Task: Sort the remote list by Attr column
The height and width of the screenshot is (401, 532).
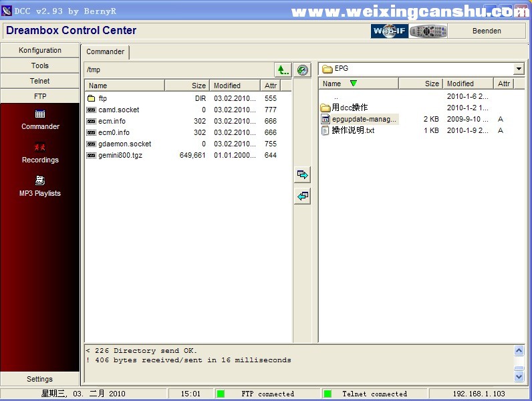Action: [271, 86]
